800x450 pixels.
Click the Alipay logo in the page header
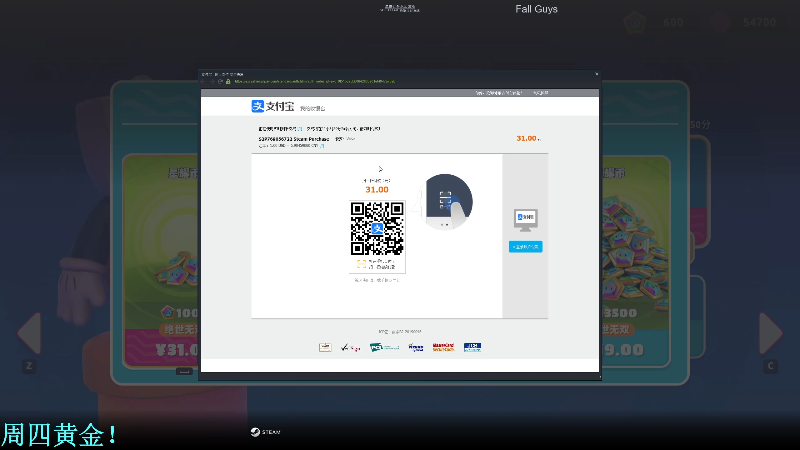click(272, 106)
